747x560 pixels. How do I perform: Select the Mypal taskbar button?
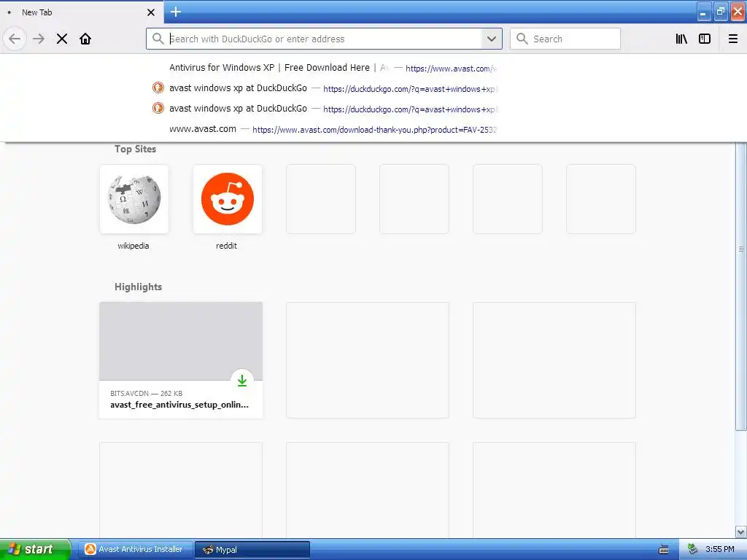coord(252,549)
